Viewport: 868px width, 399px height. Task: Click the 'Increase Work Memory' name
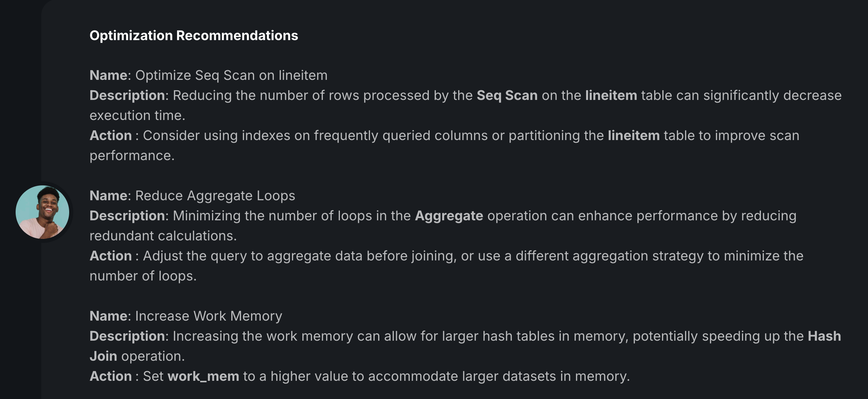click(x=209, y=316)
